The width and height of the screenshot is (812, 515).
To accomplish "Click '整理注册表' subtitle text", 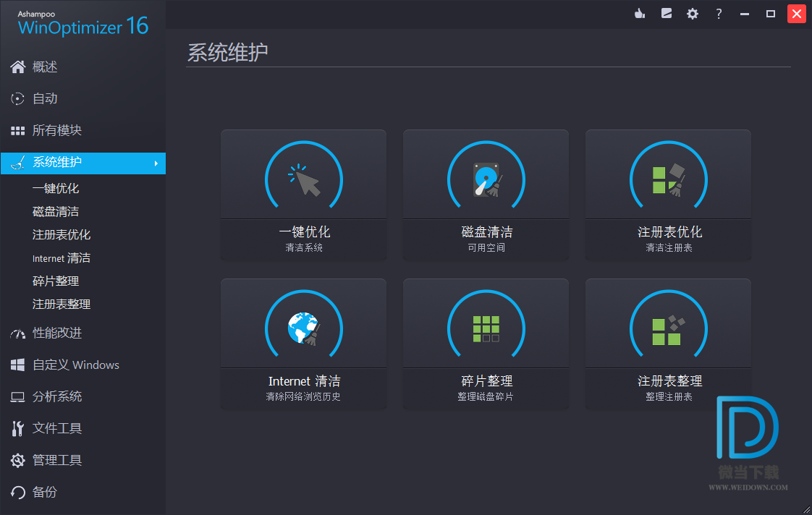I will 669,397.
